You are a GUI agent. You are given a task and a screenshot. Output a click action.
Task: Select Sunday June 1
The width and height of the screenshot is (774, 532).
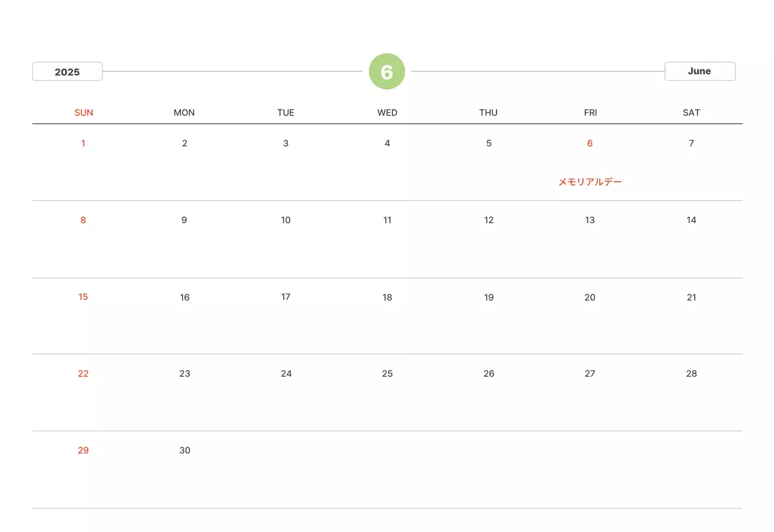83,143
